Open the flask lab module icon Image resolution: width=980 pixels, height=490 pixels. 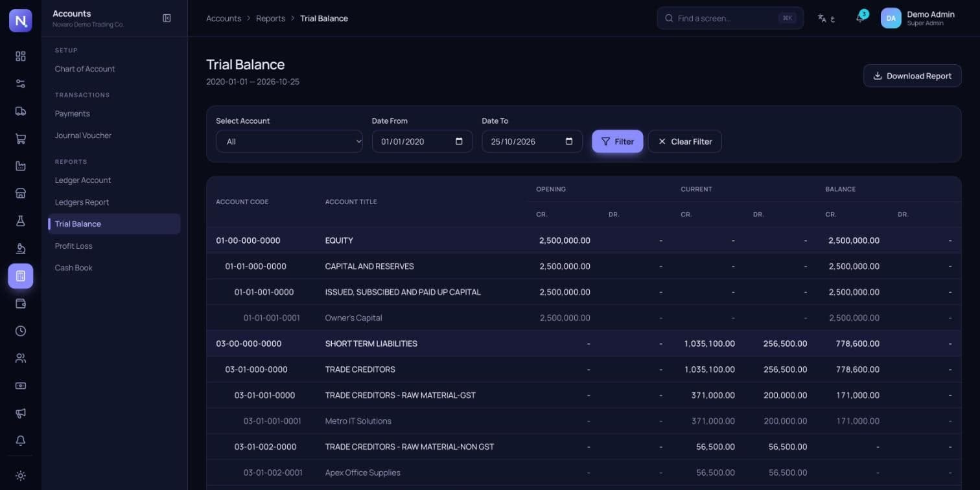coord(21,221)
